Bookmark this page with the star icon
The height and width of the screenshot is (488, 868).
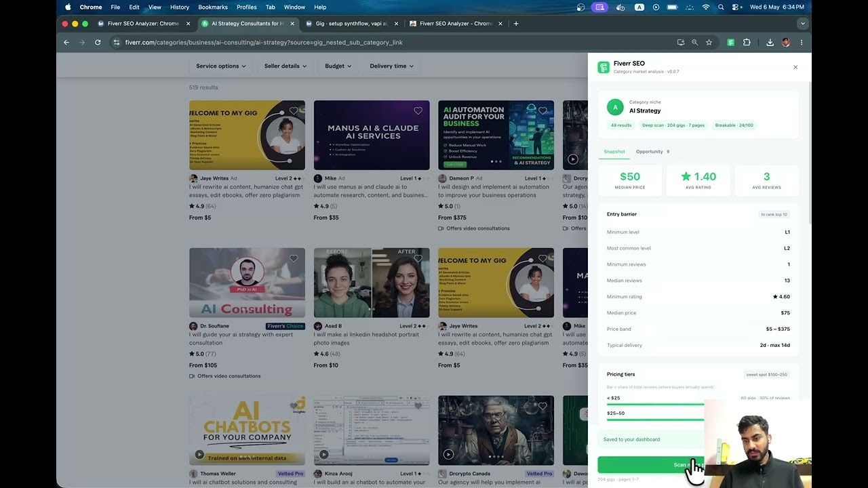(x=709, y=42)
